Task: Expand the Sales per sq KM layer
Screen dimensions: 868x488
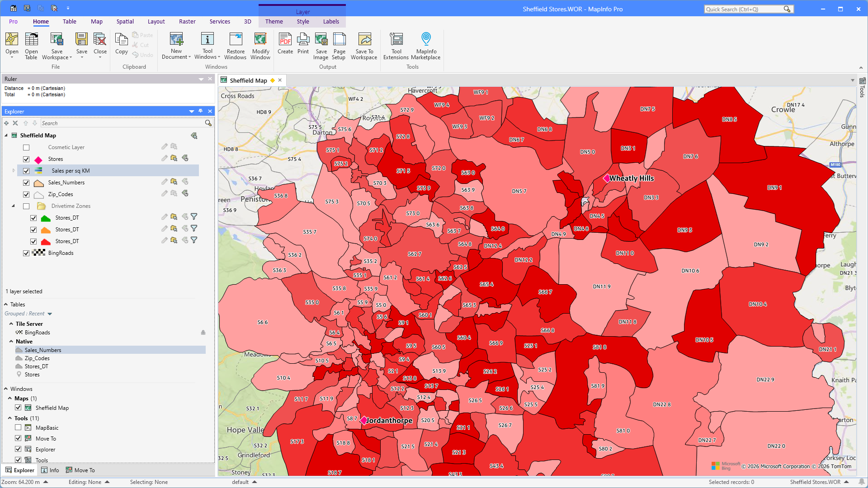Action: point(14,171)
